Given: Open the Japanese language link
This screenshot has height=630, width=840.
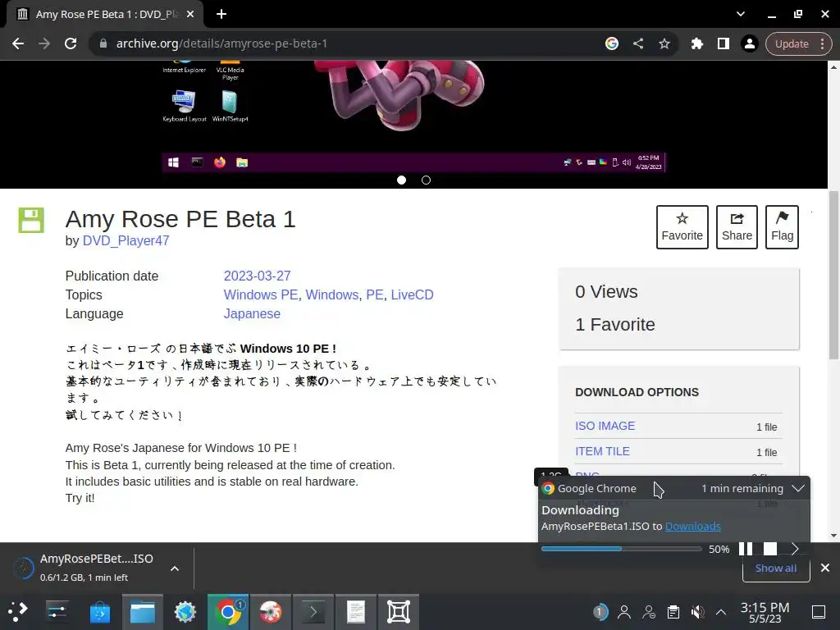Looking at the screenshot, I should coord(252,313).
